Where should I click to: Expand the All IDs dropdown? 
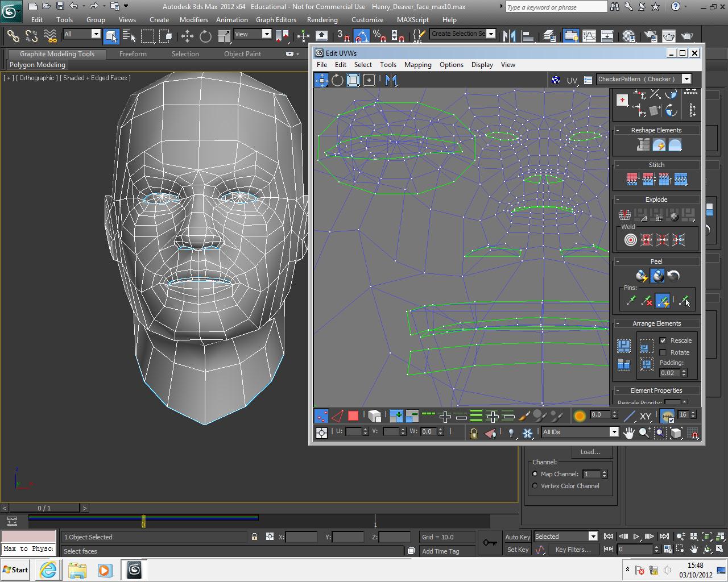point(614,432)
